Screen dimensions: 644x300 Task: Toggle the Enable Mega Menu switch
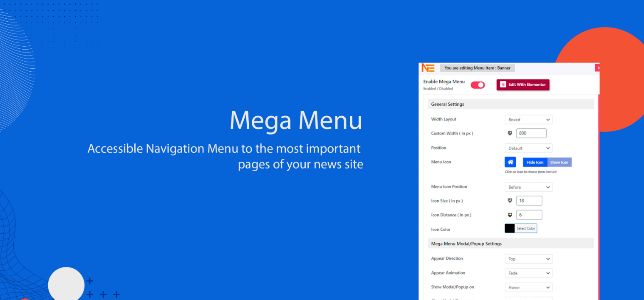point(478,85)
